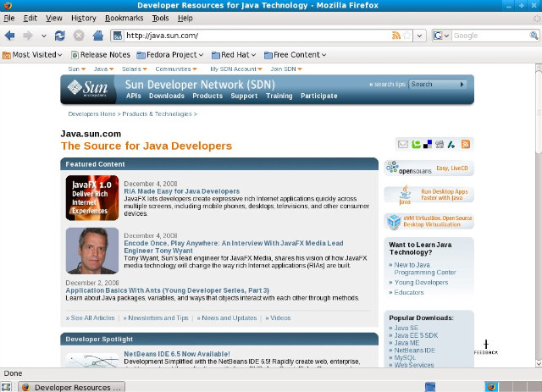Bookmark page with the star icon
This screenshot has width=542, height=392.
coord(407,36)
